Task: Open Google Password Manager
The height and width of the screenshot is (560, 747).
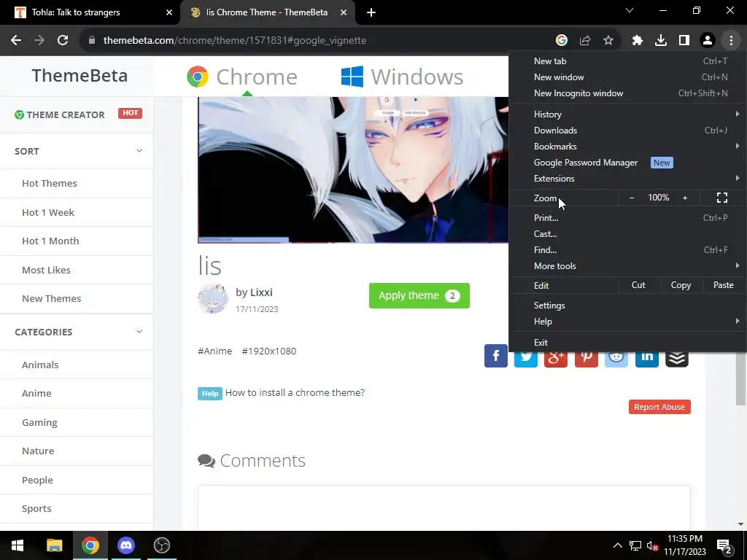Action: [628, 163]
